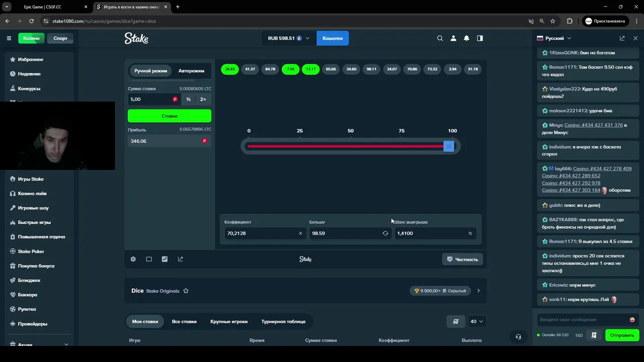Image resolution: width=644 pixels, height=362 pixels.
Task: Open rows count 40 dropdown
Action: click(476, 321)
